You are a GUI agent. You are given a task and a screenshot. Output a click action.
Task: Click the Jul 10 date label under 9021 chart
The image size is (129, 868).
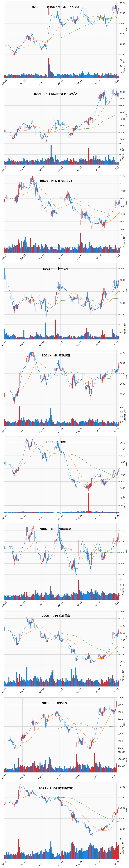click(117, 864)
